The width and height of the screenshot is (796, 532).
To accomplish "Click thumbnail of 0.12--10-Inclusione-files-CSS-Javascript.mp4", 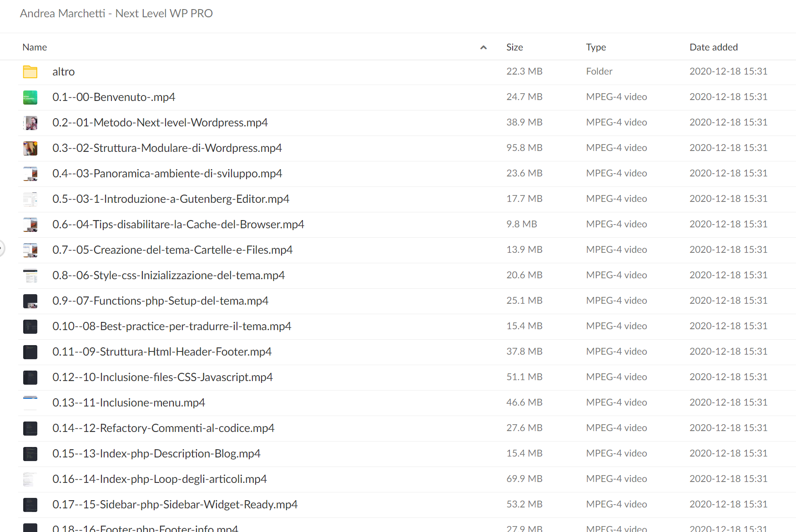I will (30, 377).
